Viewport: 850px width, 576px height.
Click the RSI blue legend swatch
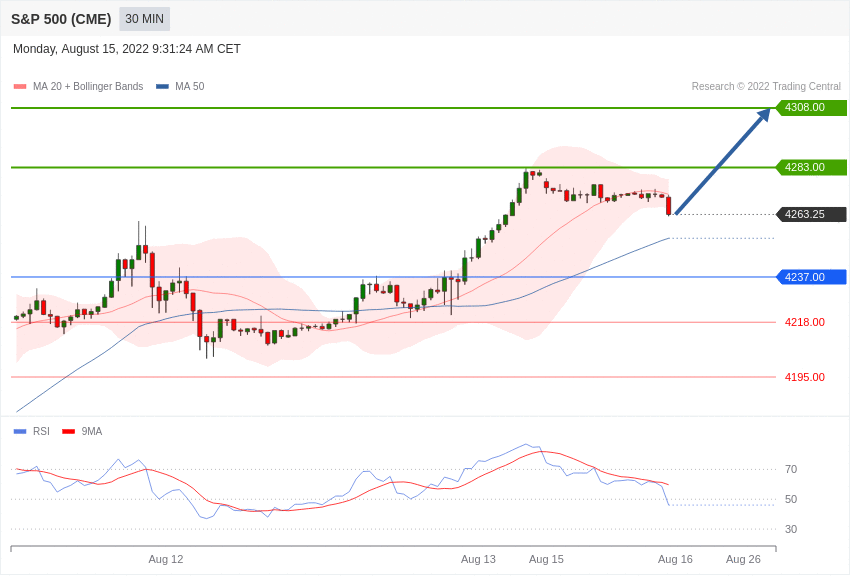point(20,431)
